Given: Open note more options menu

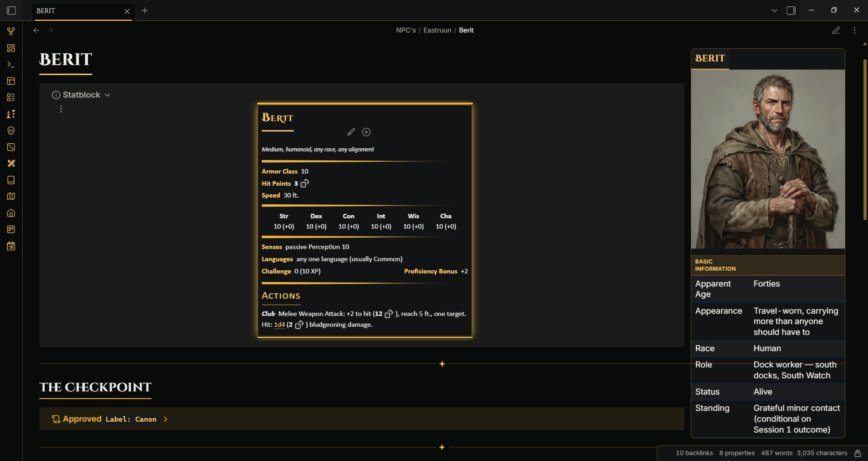Looking at the screenshot, I should 854,30.
